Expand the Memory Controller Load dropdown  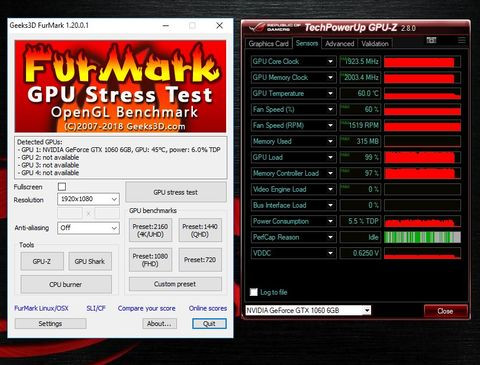point(330,173)
